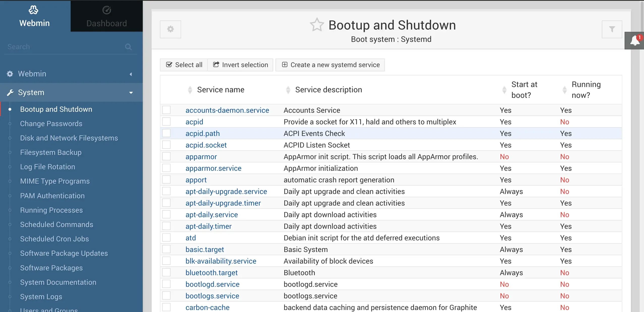Open the notifications bell icon
The image size is (644, 312).
pyautogui.click(x=634, y=41)
